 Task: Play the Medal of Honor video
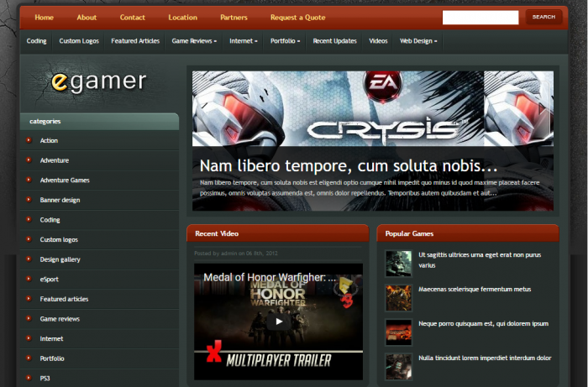click(x=278, y=321)
